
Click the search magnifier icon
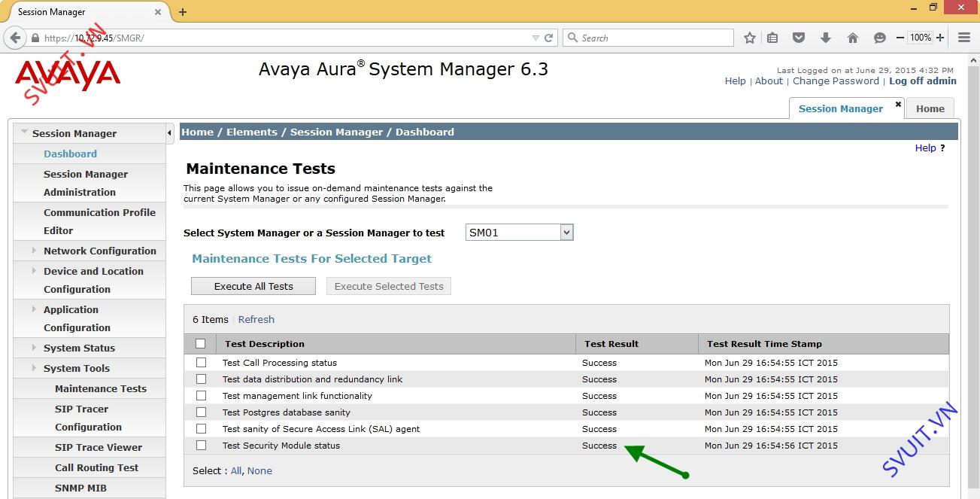click(x=572, y=38)
